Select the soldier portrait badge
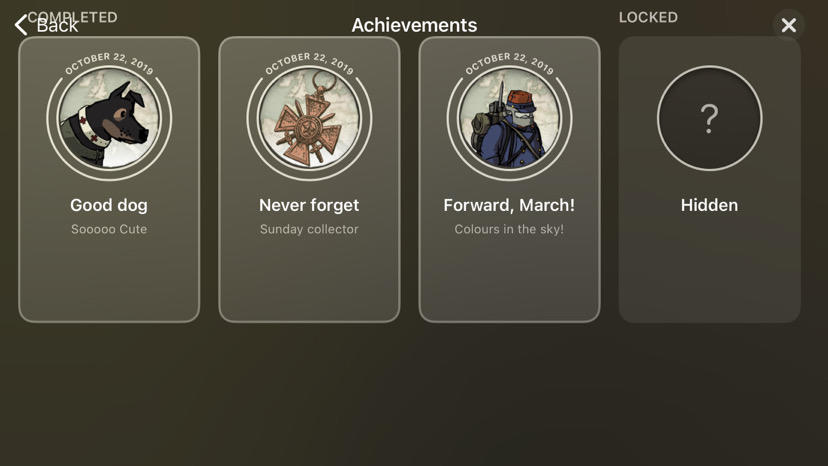This screenshot has width=828, height=466. (510, 118)
